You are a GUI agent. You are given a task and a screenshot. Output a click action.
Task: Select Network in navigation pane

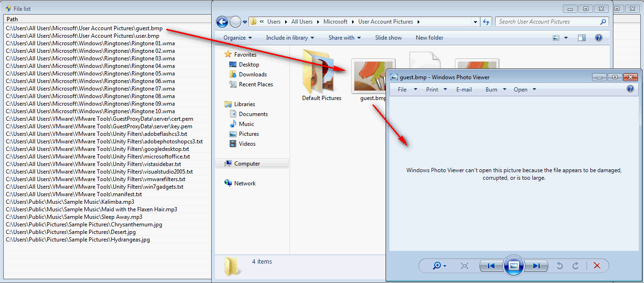(x=245, y=183)
